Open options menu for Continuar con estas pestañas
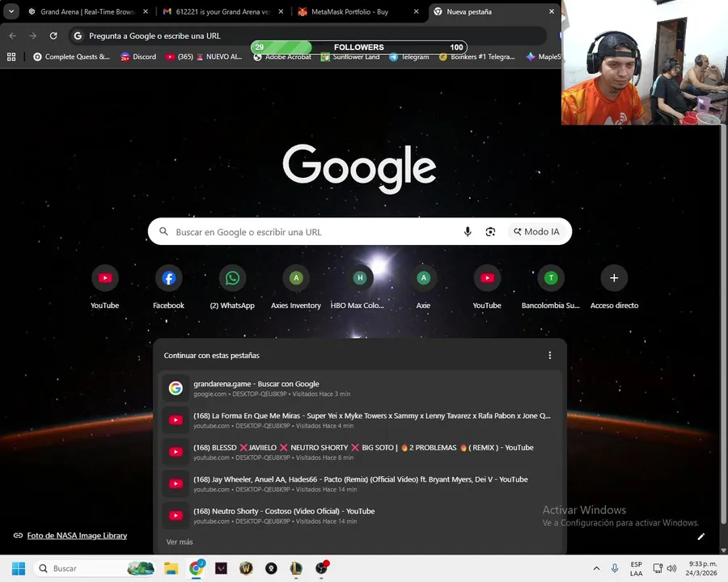The width and height of the screenshot is (728, 582). (x=550, y=355)
